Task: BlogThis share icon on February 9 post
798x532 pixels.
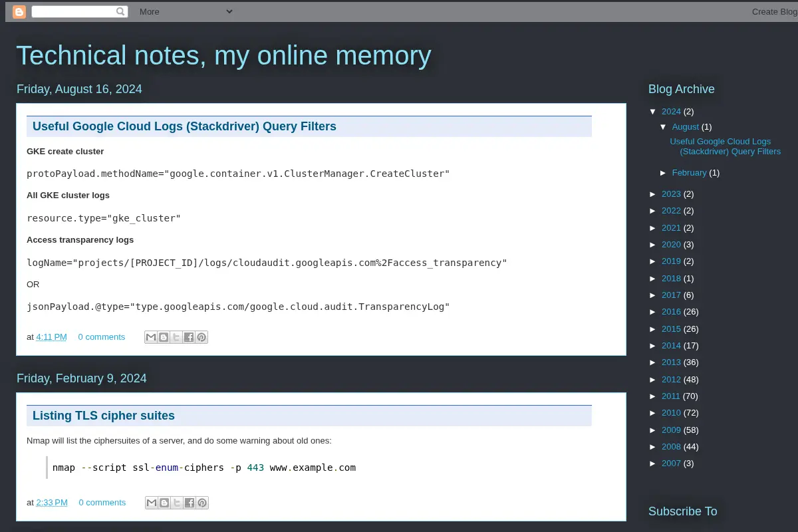Action: 164,503
